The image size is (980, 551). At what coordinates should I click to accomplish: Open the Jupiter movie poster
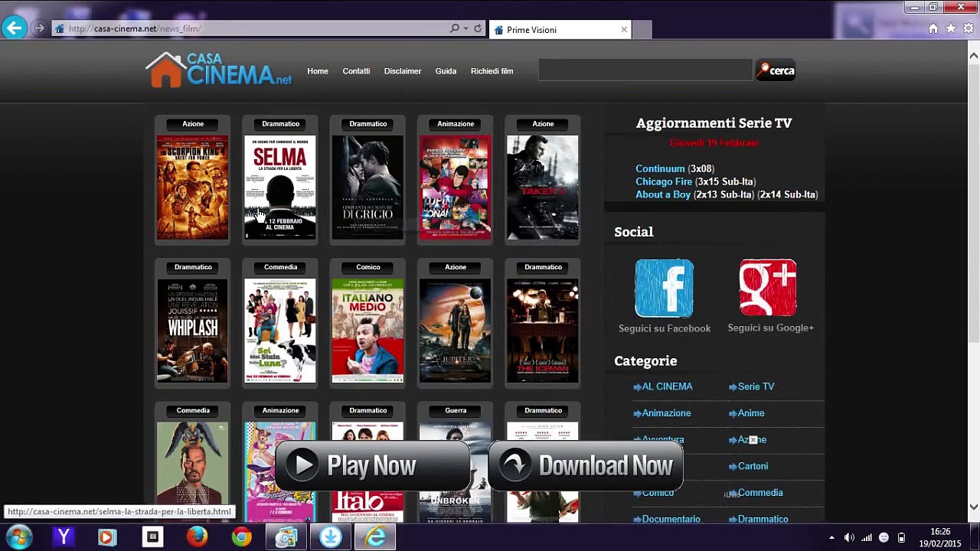coord(456,331)
